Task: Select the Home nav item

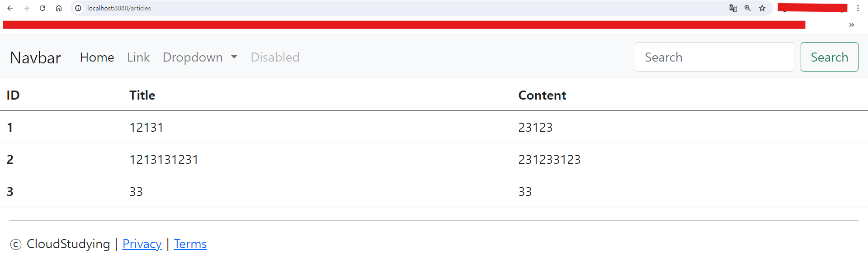Action: point(97,57)
